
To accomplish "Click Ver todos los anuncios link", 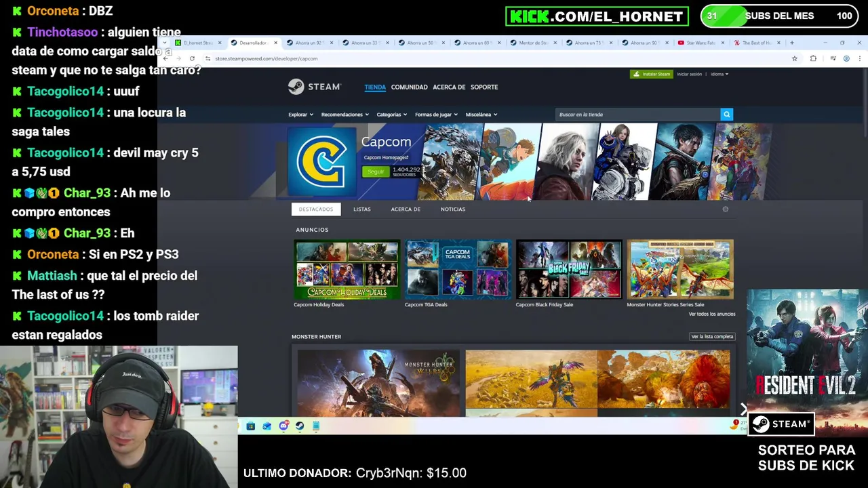I will [x=712, y=314].
